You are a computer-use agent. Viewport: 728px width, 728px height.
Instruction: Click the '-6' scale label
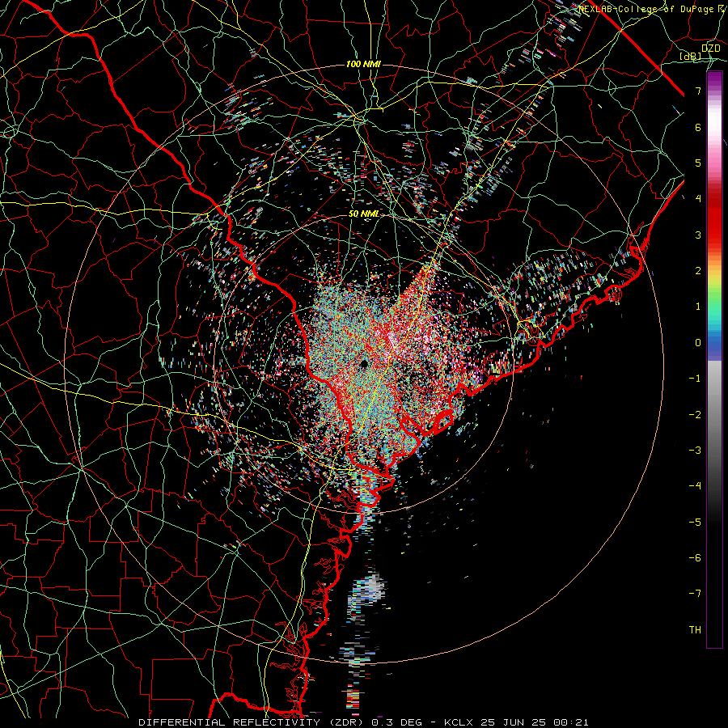pos(695,558)
